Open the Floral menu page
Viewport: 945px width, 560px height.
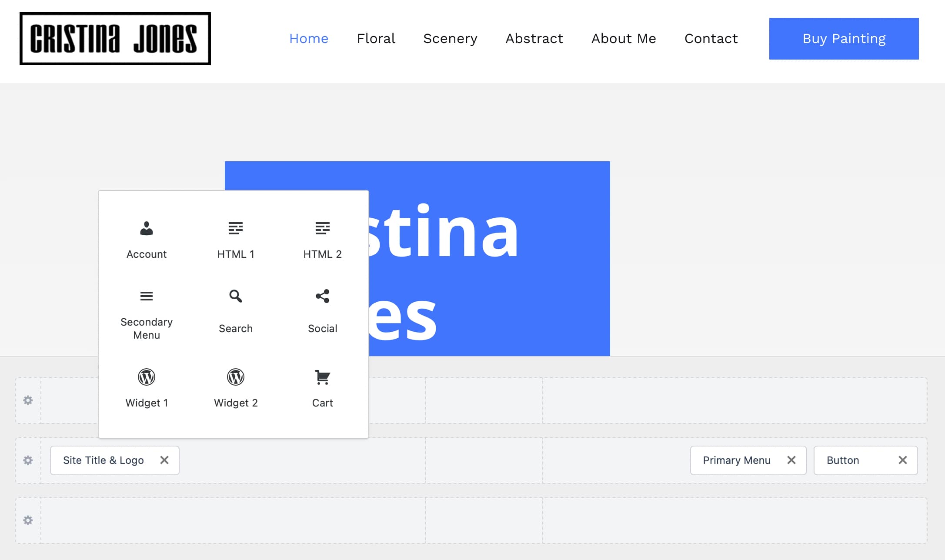376,39
